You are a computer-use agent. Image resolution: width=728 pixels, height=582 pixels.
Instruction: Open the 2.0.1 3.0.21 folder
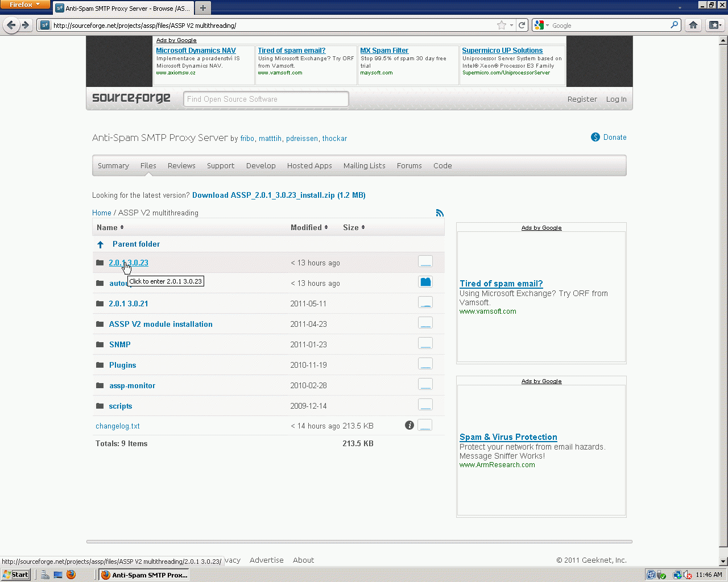tap(129, 304)
